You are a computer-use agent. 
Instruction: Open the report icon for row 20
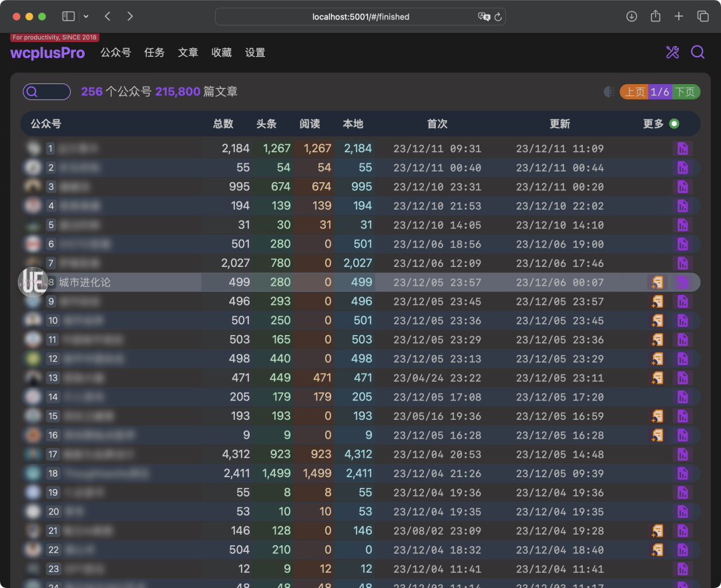tap(682, 512)
